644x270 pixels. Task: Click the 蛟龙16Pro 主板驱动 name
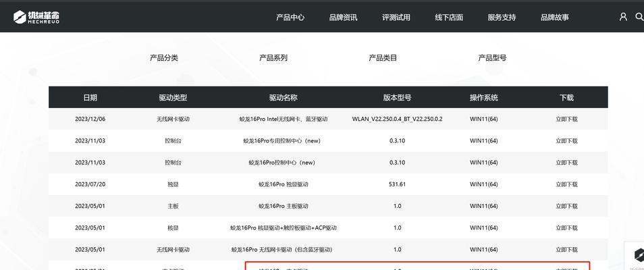coord(284,206)
